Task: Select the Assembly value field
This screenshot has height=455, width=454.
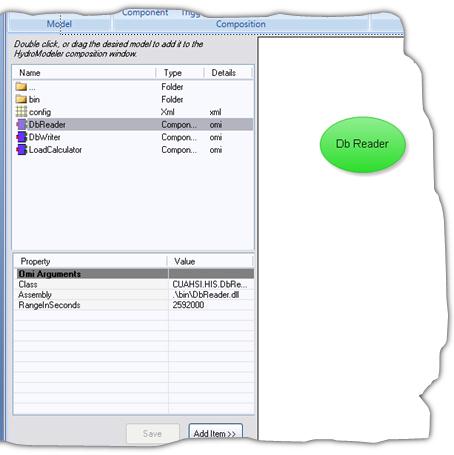Action: 211,295
